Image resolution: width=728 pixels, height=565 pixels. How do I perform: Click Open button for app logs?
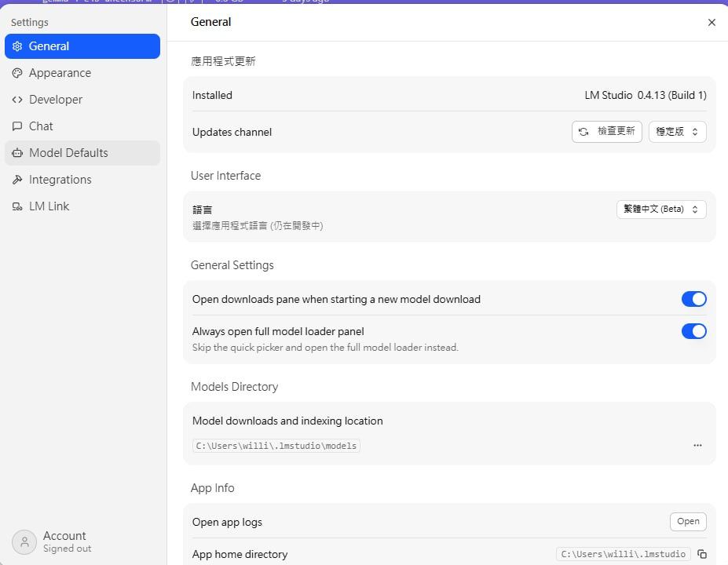(688, 521)
